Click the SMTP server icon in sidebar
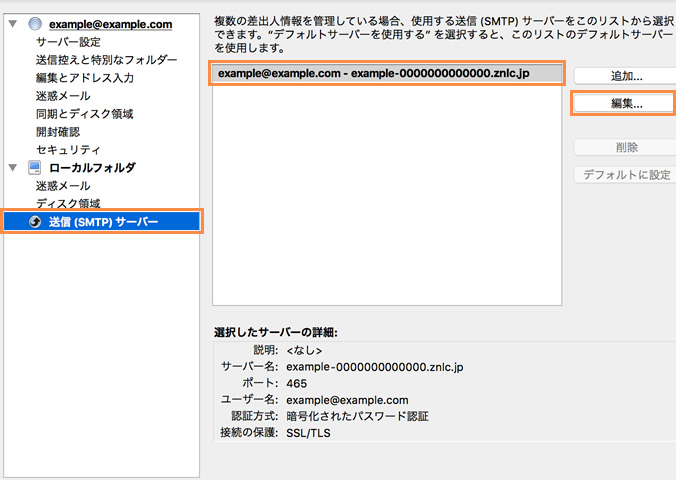 [x=35, y=221]
